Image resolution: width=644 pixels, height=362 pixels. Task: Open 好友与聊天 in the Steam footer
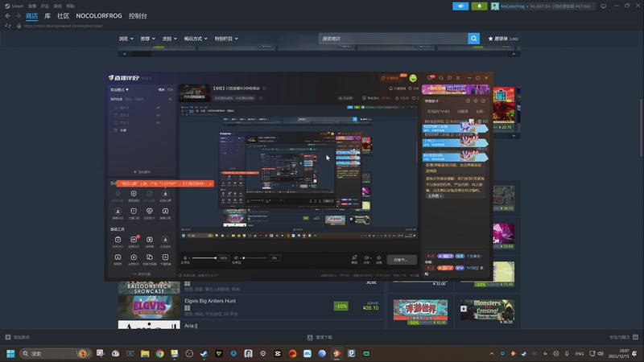tap(624, 337)
